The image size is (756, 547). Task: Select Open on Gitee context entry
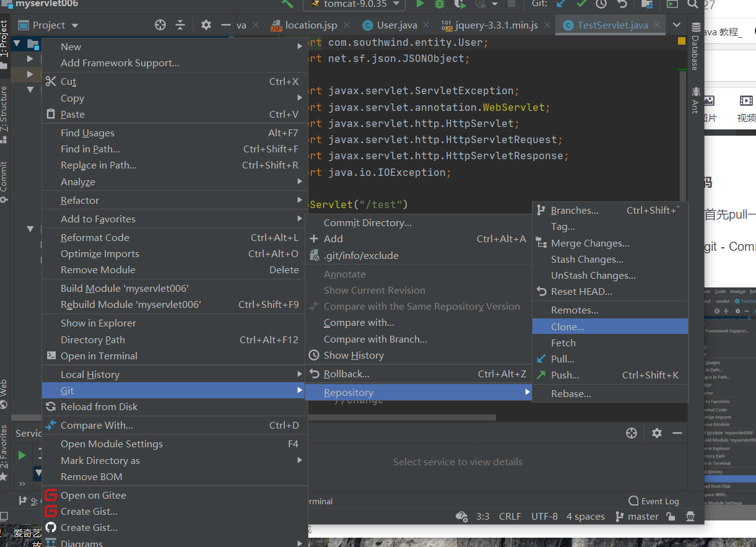click(174, 495)
